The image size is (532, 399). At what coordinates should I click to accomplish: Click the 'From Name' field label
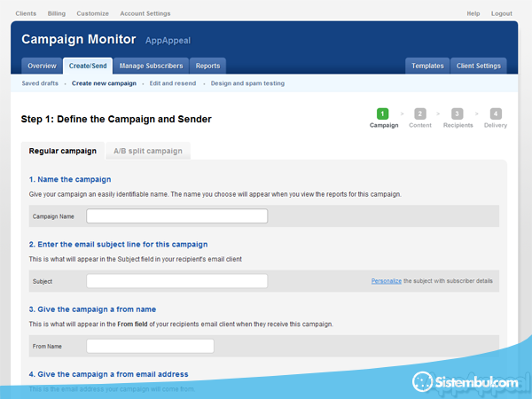click(x=47, y=347)
